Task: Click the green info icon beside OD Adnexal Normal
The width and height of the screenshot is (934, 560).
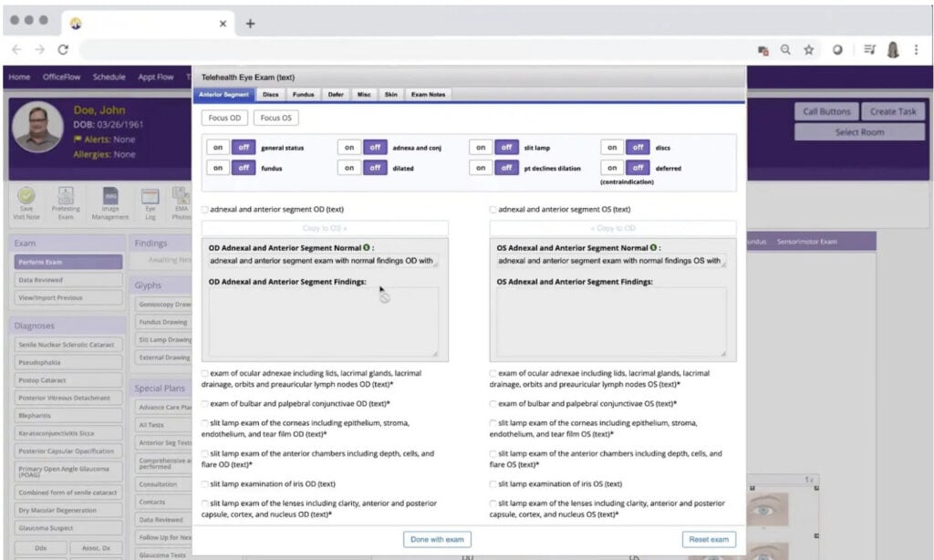Action: [367, 248]
